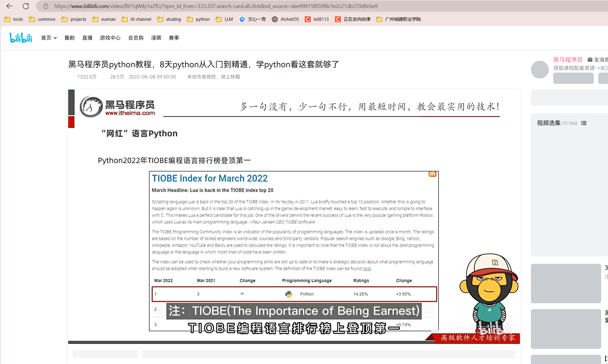Open the first recommended video thumbnail
The height and width of the screenshot is (364, 608).
coord(566,283)
